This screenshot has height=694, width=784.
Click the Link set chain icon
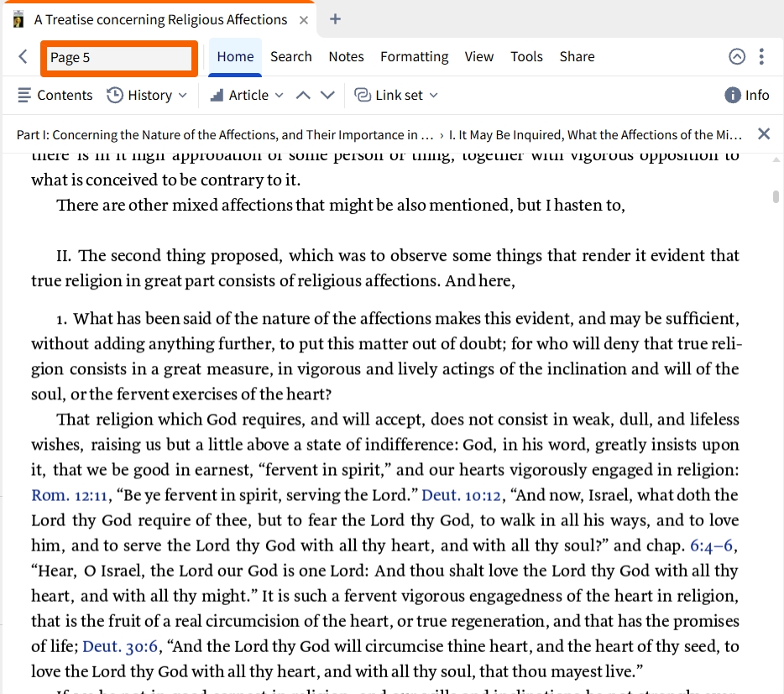click(363, 95)
